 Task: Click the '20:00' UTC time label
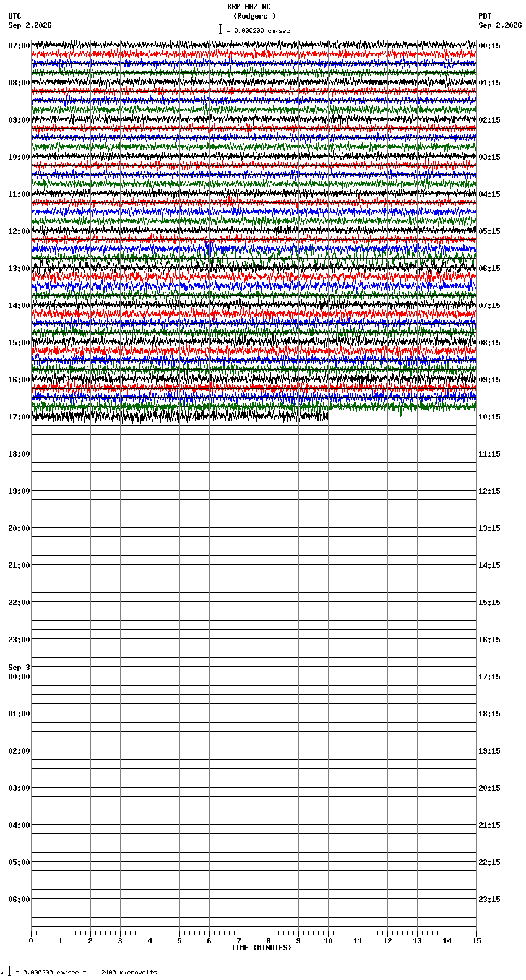click(19, 528)
